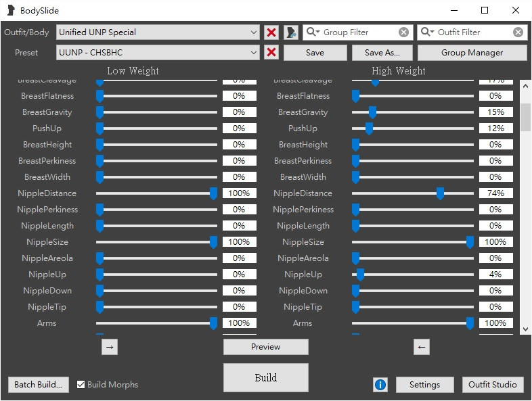Open the Group Manager
Viewport: 532px width, 401px height.
pyautogui.click(x=472, y=53)
